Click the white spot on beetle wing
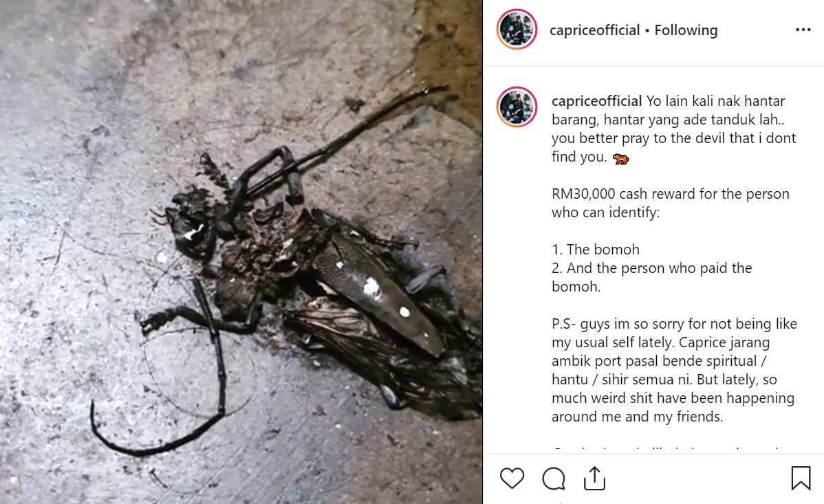 (371, 288)
